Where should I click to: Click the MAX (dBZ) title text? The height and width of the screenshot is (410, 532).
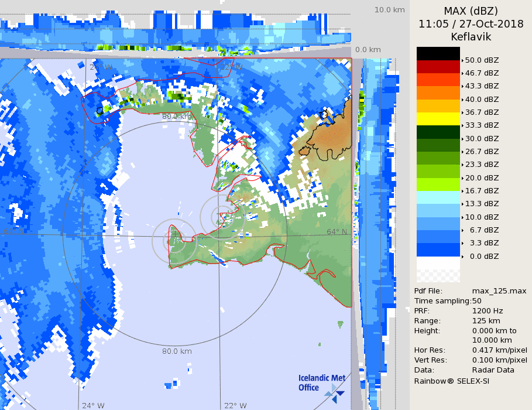tap(471, 11)
